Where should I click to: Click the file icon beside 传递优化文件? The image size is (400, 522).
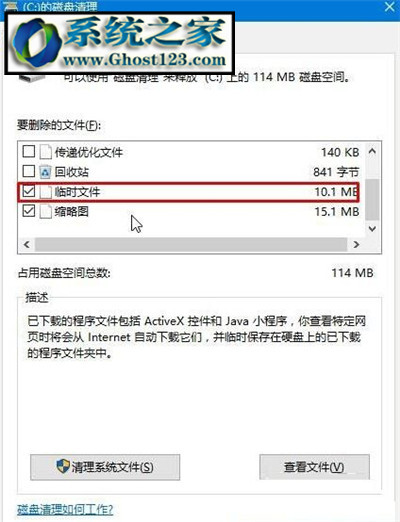tap(45, 152)
